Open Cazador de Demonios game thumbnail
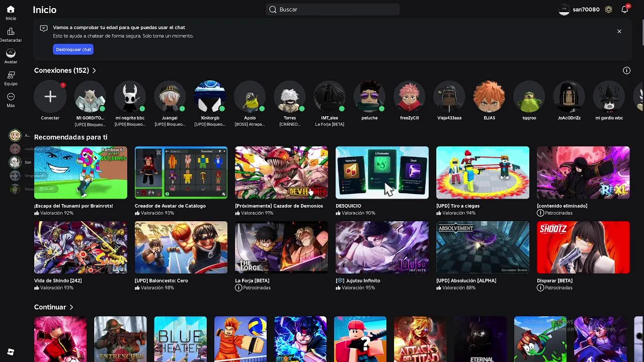The image size is (644, 362). [x=281, y=172]
